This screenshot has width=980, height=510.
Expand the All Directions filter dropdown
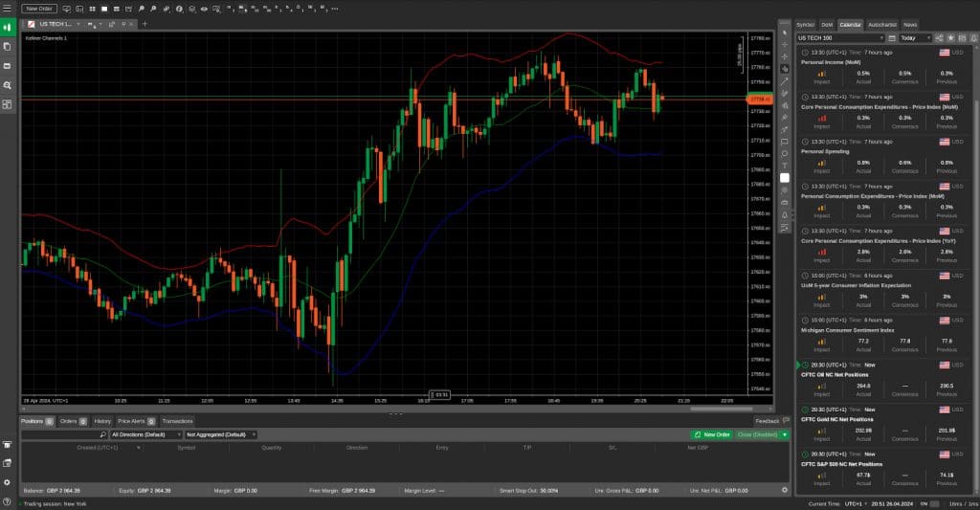(145, 434)
